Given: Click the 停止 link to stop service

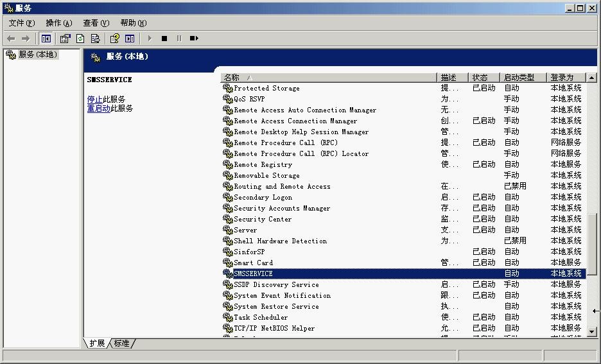Looking at the screenshot, I should coord(94,100).
